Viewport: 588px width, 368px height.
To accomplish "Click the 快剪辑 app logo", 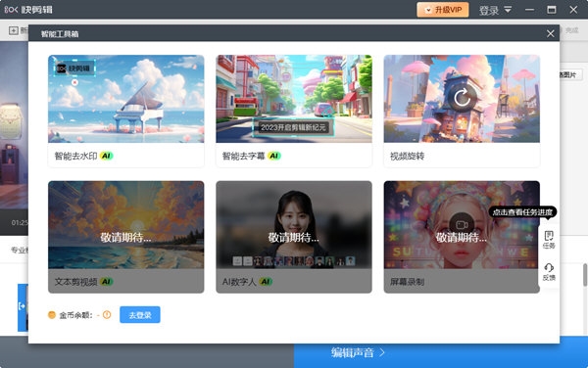I will click(28, 10).
